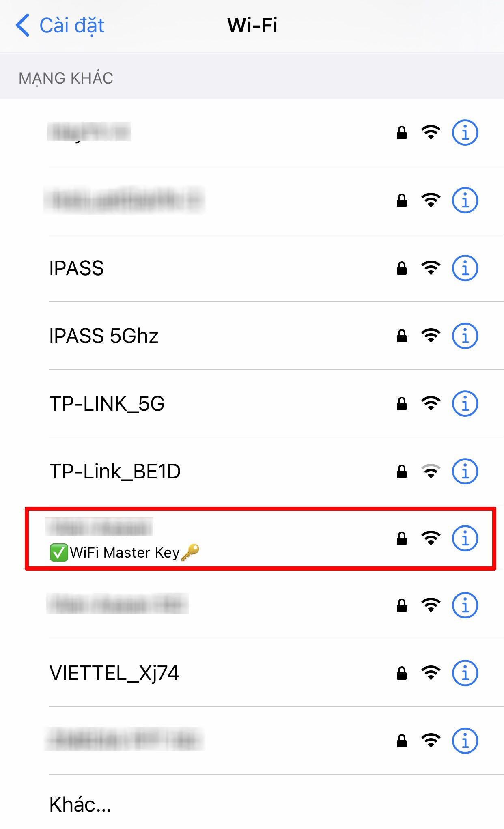
Task: Tap info icon for TP-LINK_5G
Action: (465, 404)
